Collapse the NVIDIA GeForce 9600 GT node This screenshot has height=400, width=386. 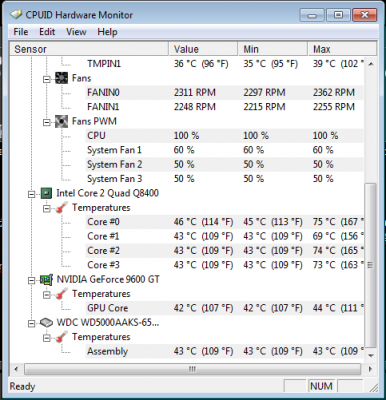coord(32,280)
